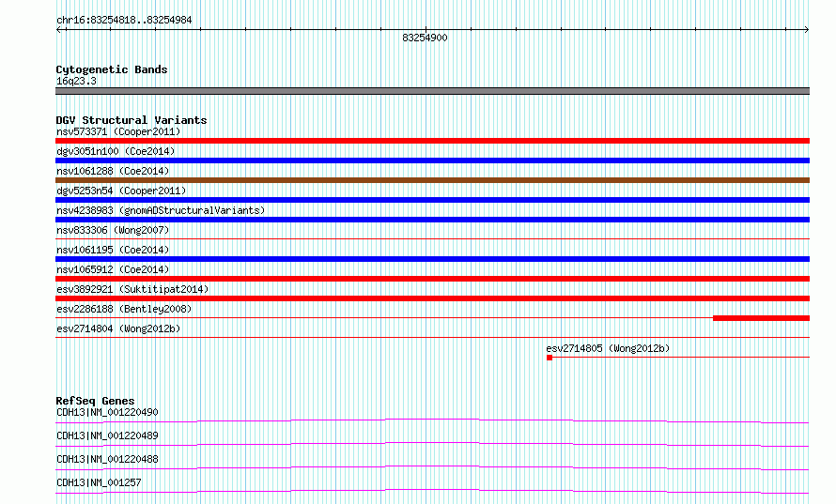The width and height of the screenshot is (836, 504).
Task: Click the 83254900 ruler position label
Action: 425,38
